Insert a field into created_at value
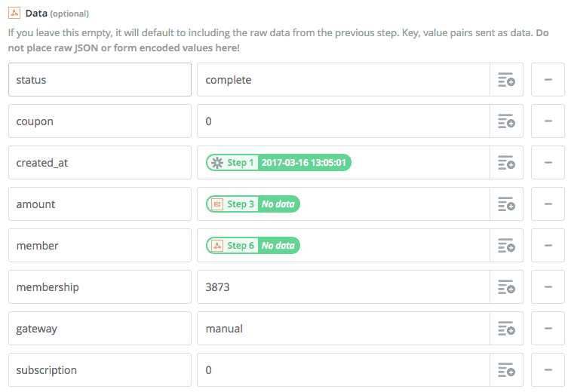Screen dimensions: 571x392 point(506,163)
